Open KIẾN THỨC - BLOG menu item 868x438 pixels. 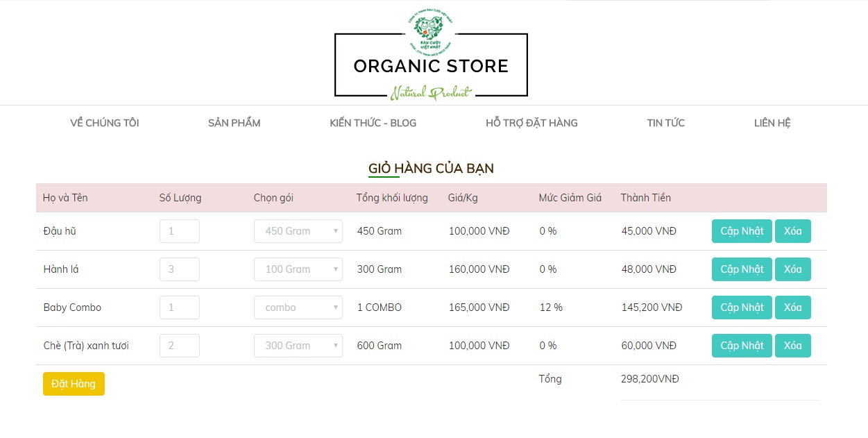tap(373, 123)
